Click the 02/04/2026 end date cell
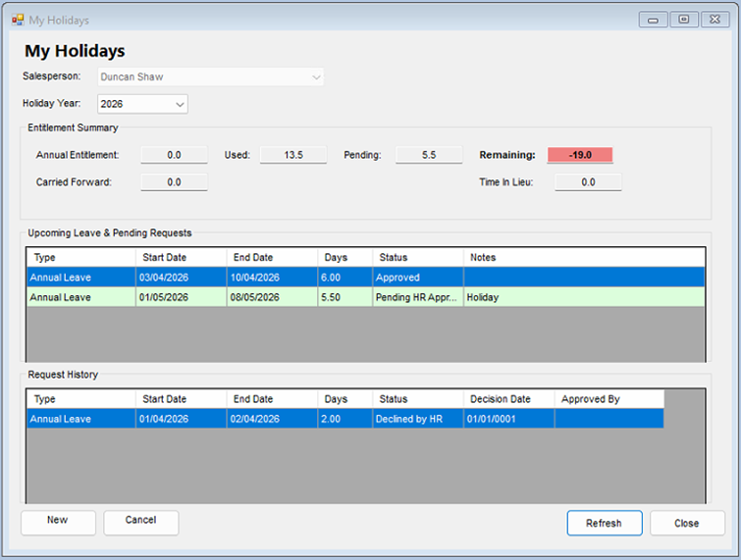 pos(272,419)
